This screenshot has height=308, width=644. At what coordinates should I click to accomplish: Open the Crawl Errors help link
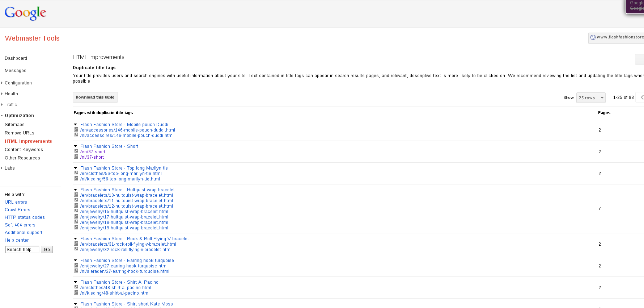(17, 210)
